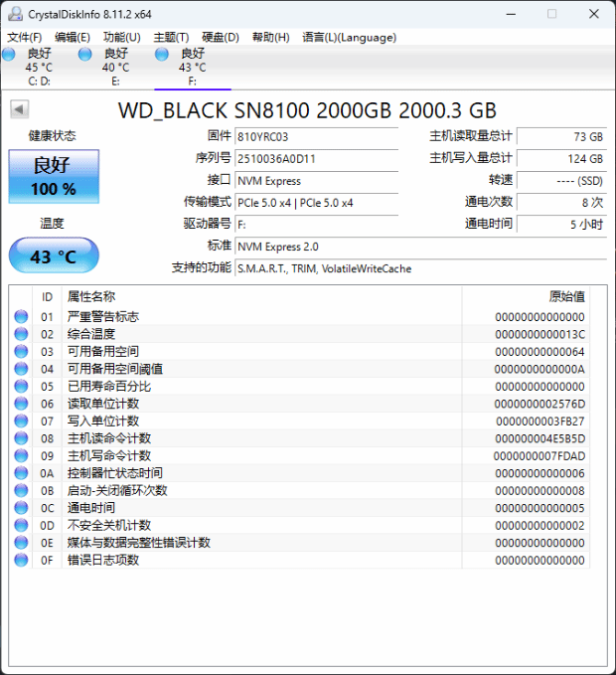
Task: Click the transfer mode field PCIe 5.0 x4
Action: [317, 203]
